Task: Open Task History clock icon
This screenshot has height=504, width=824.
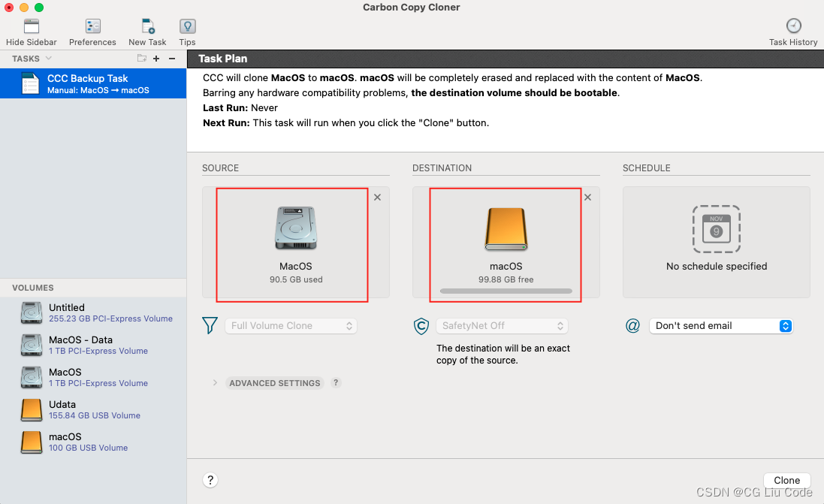Action: (793, 26)
